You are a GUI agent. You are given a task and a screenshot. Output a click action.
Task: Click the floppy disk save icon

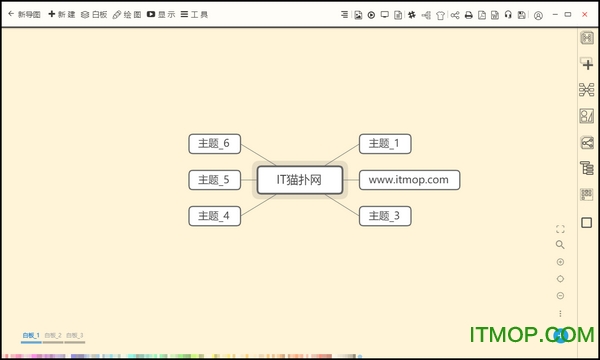(x=522, y=15)
